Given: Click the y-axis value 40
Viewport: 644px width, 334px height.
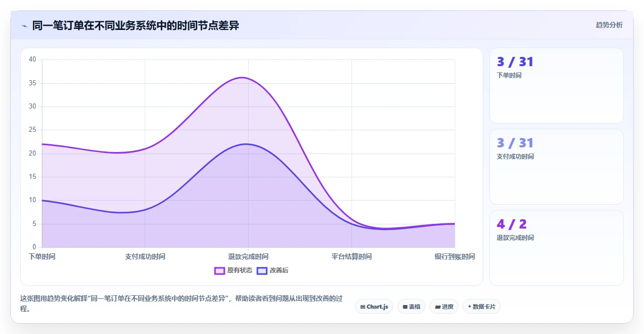Looking at the screenshot, I should [33, 59].
